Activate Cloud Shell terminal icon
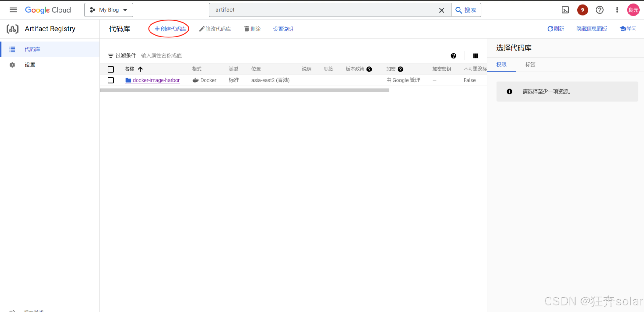 coord(565,10)
